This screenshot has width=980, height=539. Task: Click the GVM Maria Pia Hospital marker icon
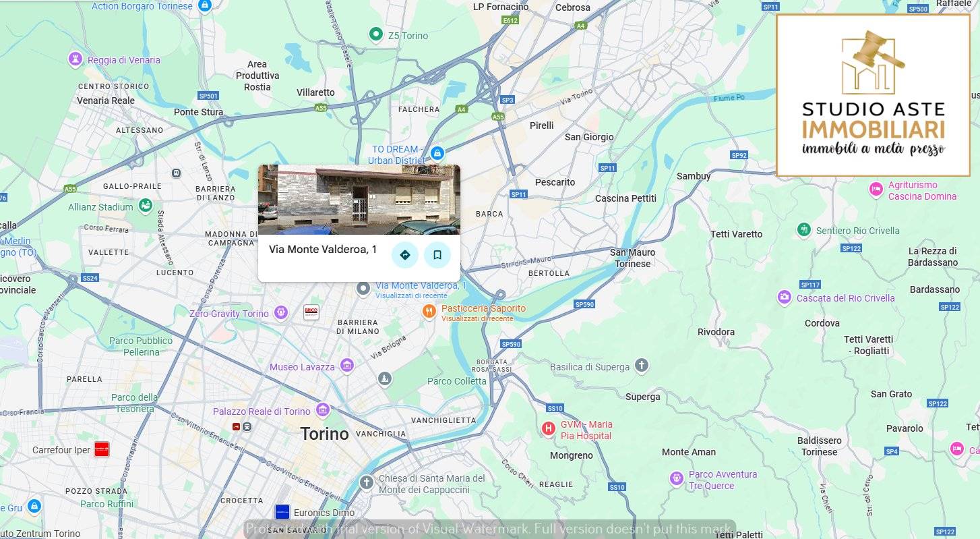pos(547,429)
